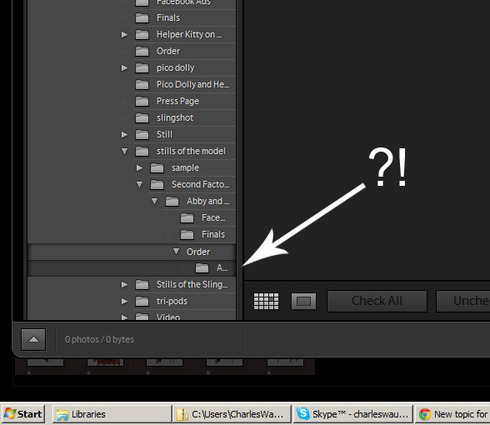Click the Press Page folder icon
Image resolution: width=490 pixels, height=425 pixels.
click(142, 101)
